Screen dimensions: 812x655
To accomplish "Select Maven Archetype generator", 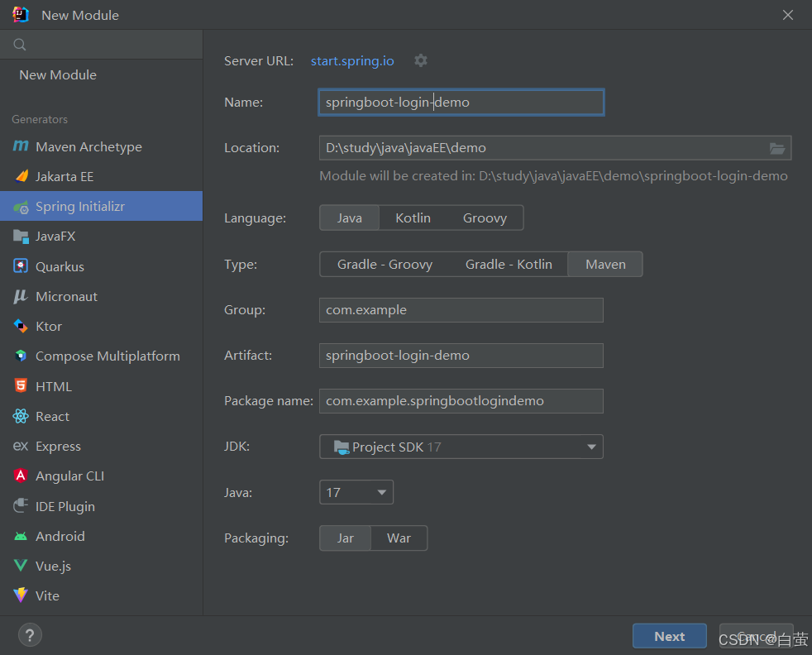I will 101,146.
